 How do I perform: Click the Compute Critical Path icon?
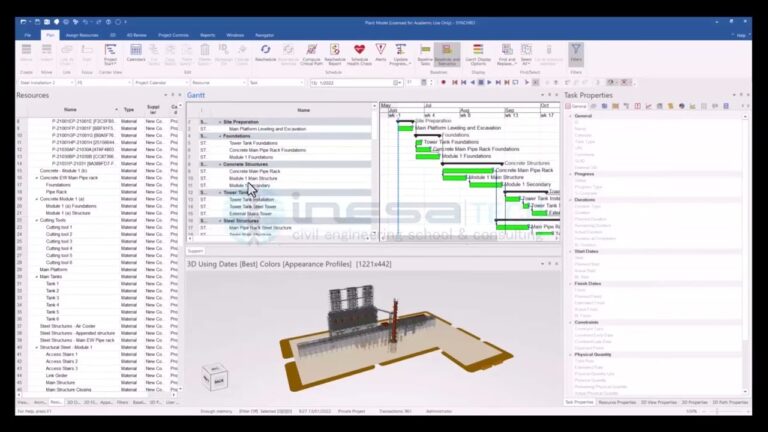pyautogui.click(x=311, y=52)
